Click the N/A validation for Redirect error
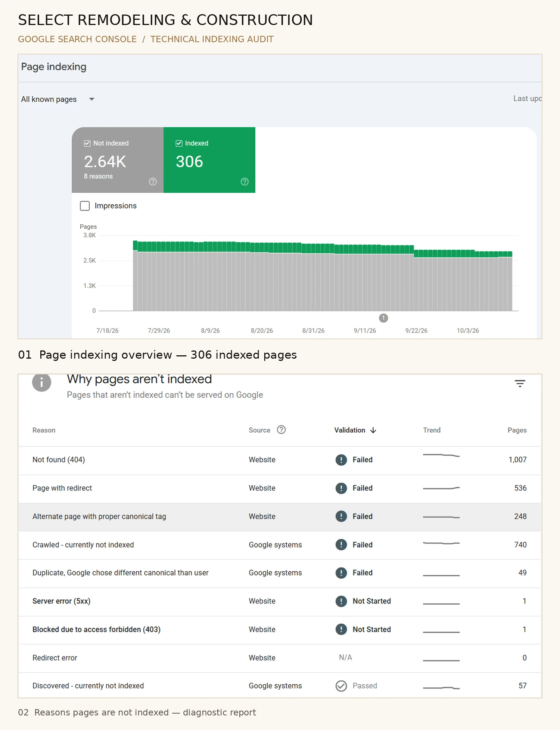 [x=345, y=658]
